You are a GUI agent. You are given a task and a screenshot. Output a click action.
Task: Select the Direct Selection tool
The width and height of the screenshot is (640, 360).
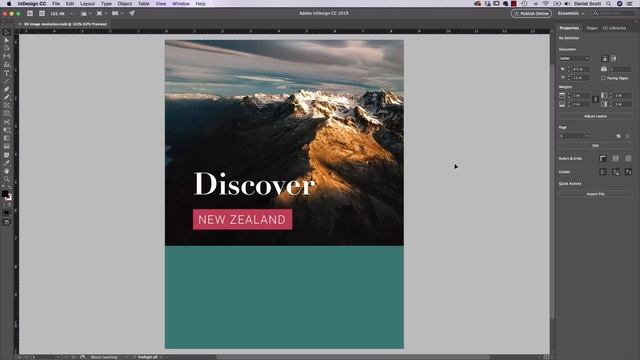pos(7,40)
